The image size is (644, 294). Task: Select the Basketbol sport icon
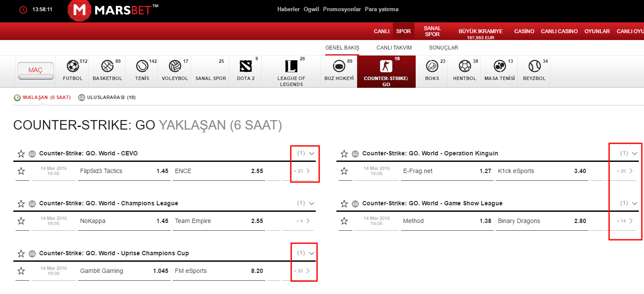tap(107, 66)
